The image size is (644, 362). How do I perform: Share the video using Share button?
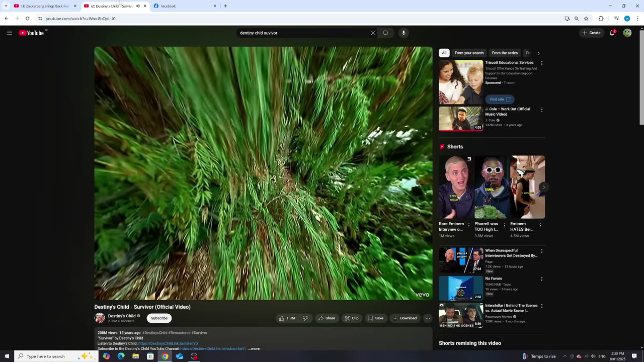click(326, 318)
